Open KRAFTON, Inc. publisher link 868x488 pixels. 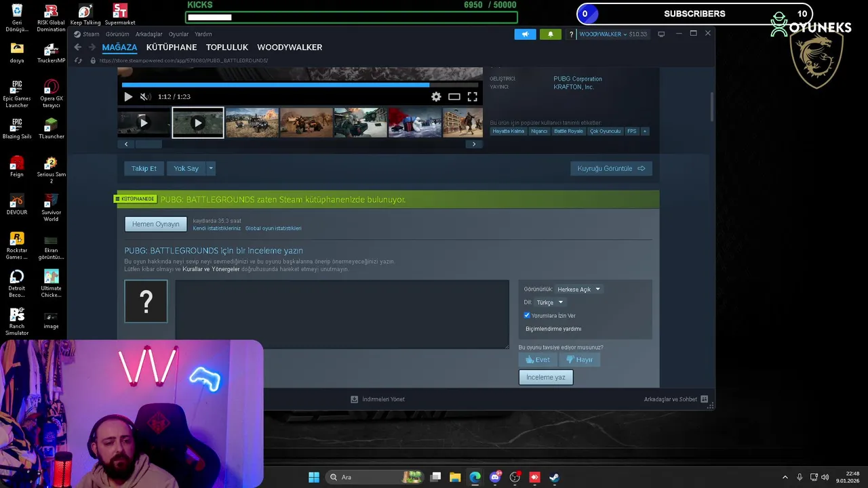click(574, 87)
